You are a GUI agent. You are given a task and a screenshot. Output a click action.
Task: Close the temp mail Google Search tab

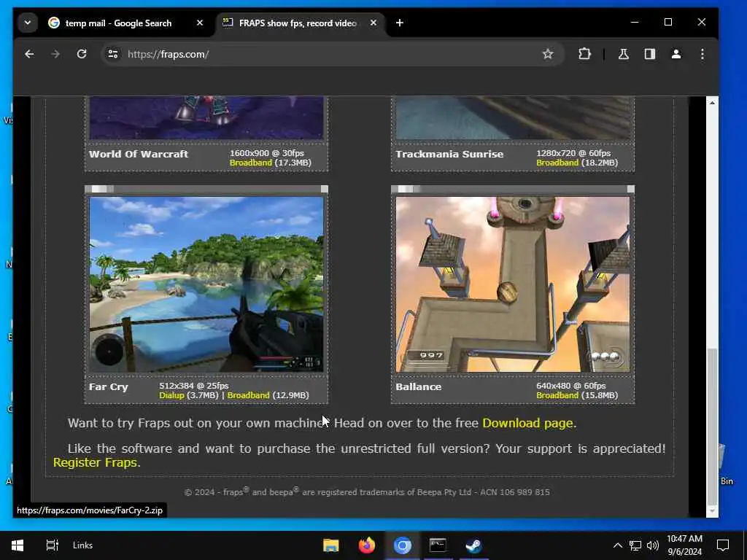coord(200,23)
